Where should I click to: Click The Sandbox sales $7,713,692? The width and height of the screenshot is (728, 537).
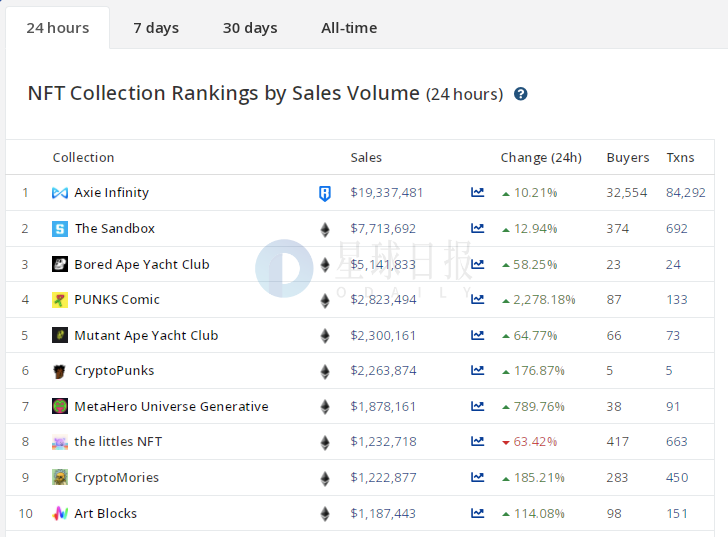coord(383,229)
